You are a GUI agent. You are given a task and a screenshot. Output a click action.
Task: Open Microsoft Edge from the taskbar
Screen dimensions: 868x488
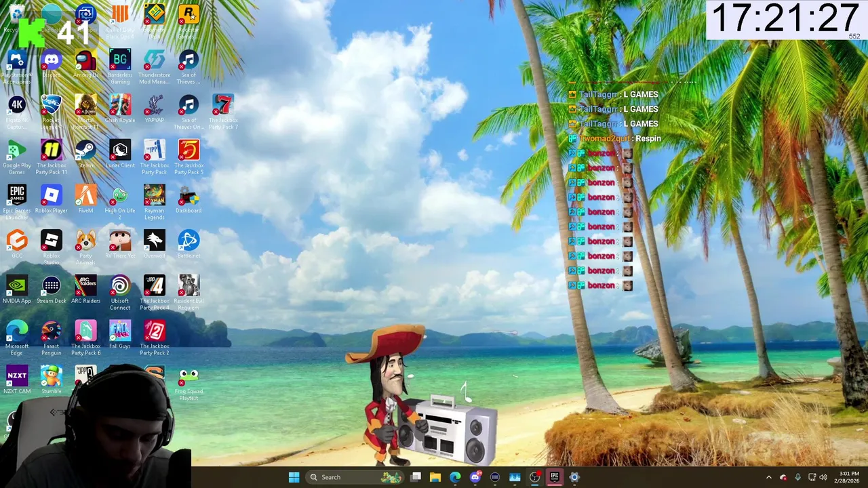(x=455, y=477)
